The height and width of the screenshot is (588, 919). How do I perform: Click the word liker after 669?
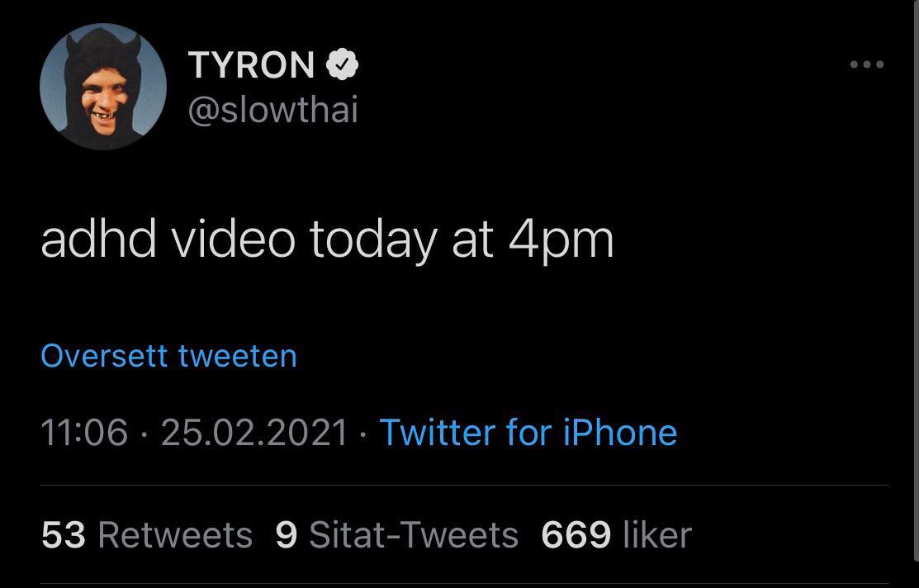658,534
